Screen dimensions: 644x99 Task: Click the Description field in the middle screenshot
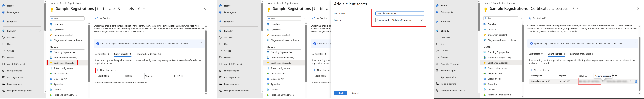(x=399, y=13)
